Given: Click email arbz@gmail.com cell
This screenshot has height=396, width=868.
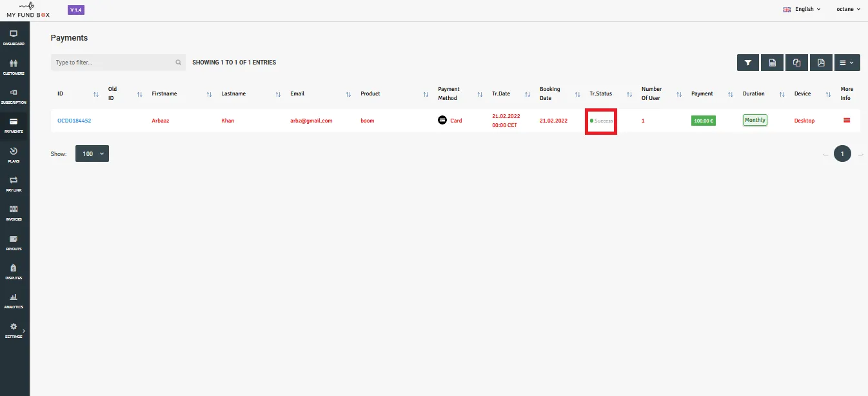Looking at the screenshot, I should 311,121.
